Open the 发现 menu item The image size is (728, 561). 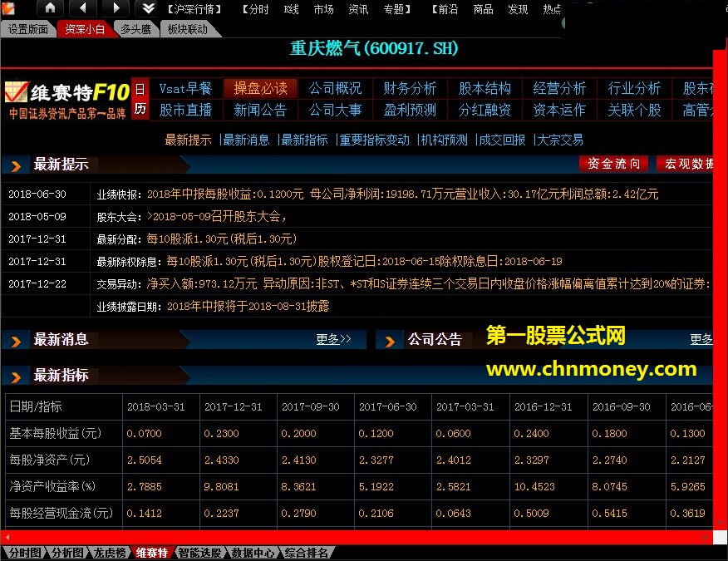click(518, 9)
